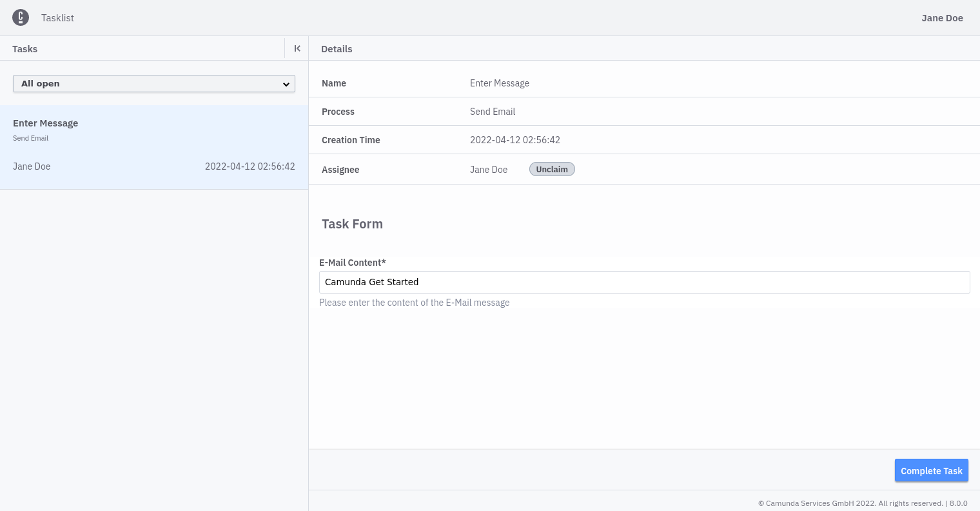Click the Details panel header

pos(337,49)
